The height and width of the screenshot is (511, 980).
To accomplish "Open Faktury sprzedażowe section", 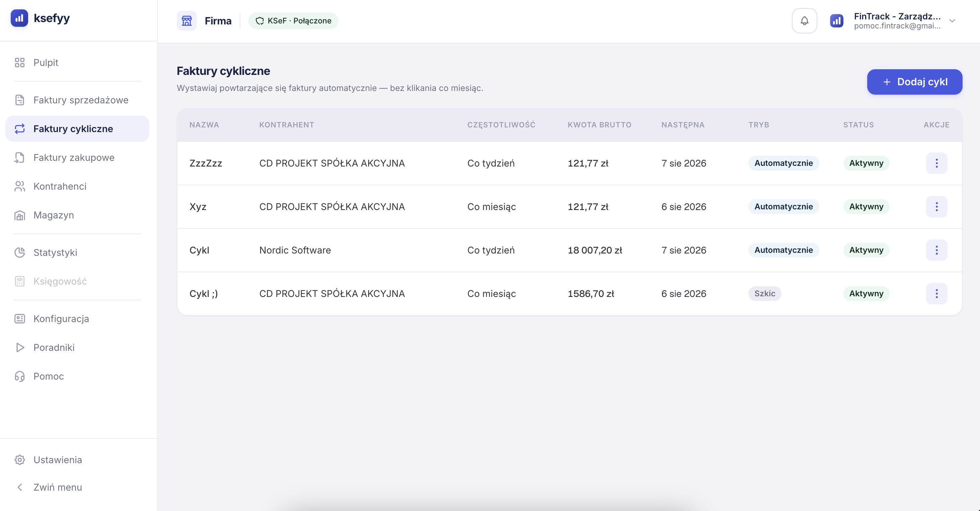I will (77, 100).
